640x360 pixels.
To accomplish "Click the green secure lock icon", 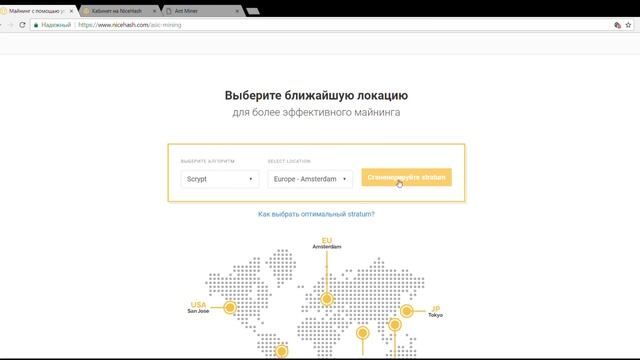I will coord(36,25).
